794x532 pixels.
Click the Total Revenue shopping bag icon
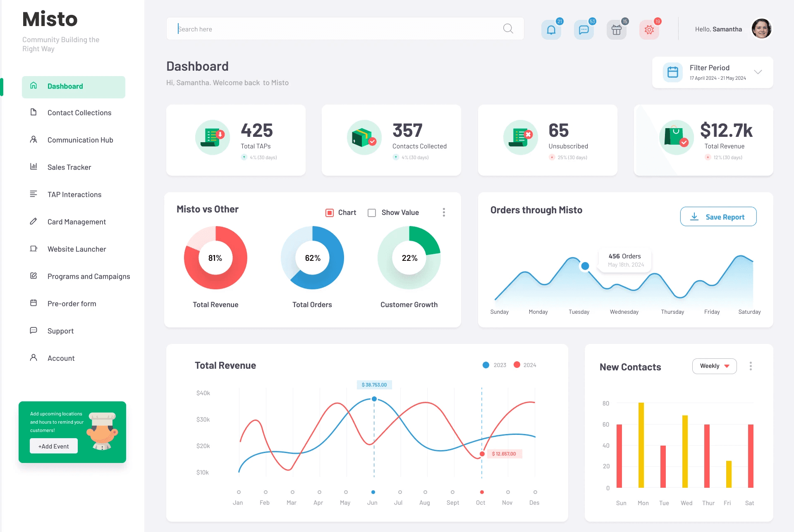[x=677, y=138]
